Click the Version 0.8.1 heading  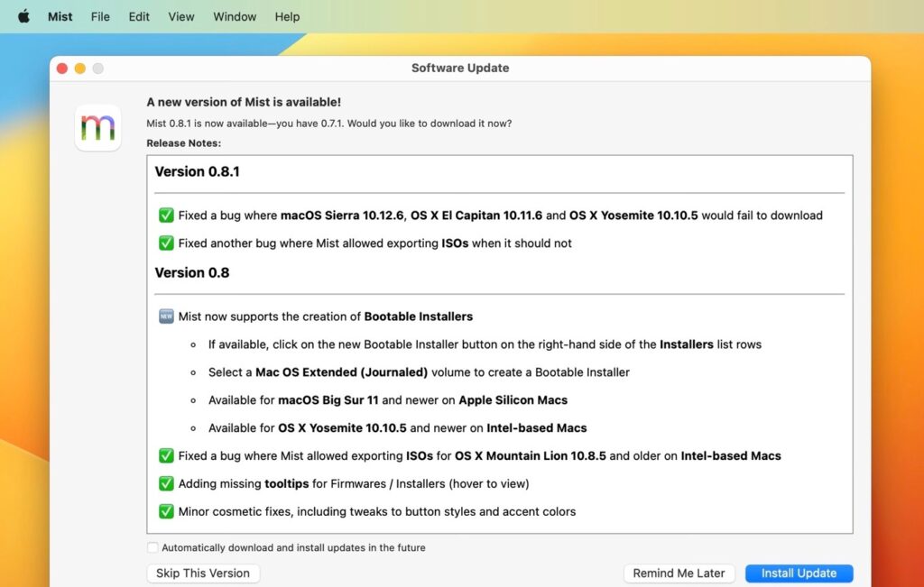[198, 171]
